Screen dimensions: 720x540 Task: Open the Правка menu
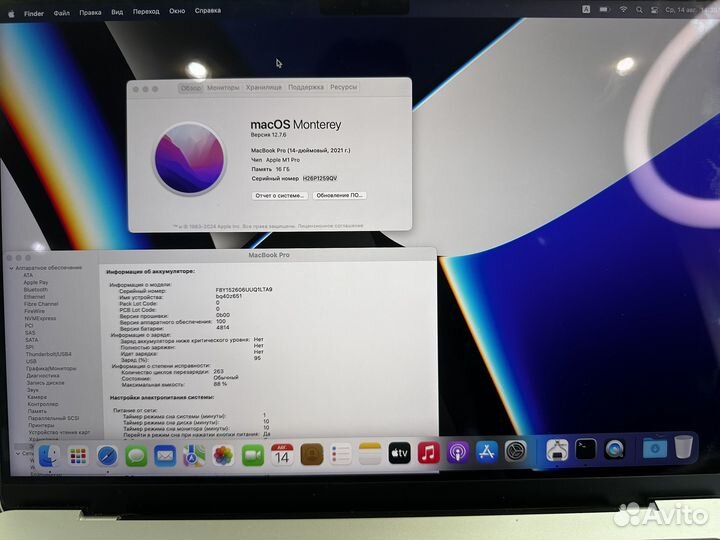coord(90,12)
